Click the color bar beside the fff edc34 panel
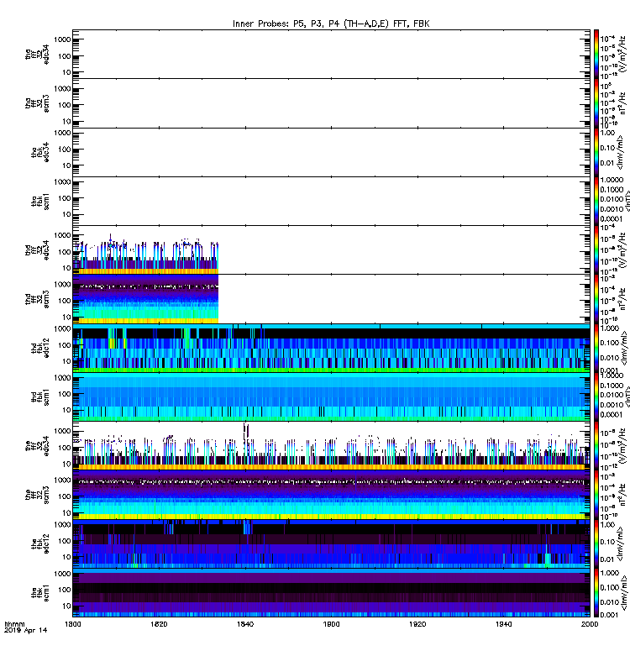The height and width of the screenshot is (672, 630). (x=596, y=445)
